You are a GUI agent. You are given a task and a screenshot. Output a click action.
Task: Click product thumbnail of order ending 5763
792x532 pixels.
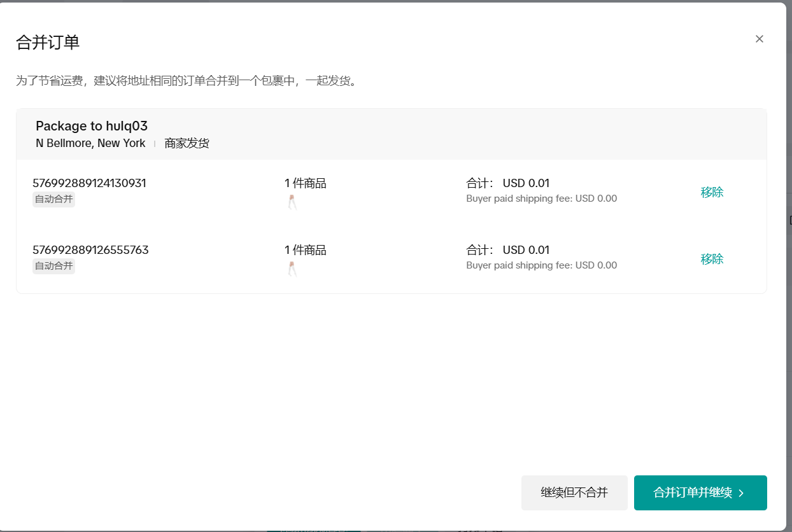pos(292,269)
